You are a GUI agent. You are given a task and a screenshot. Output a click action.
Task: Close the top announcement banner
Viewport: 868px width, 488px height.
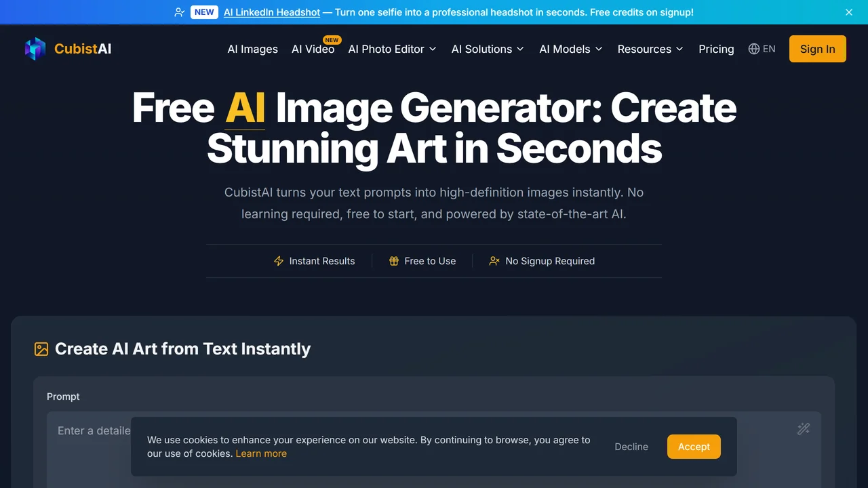point(849,12)
